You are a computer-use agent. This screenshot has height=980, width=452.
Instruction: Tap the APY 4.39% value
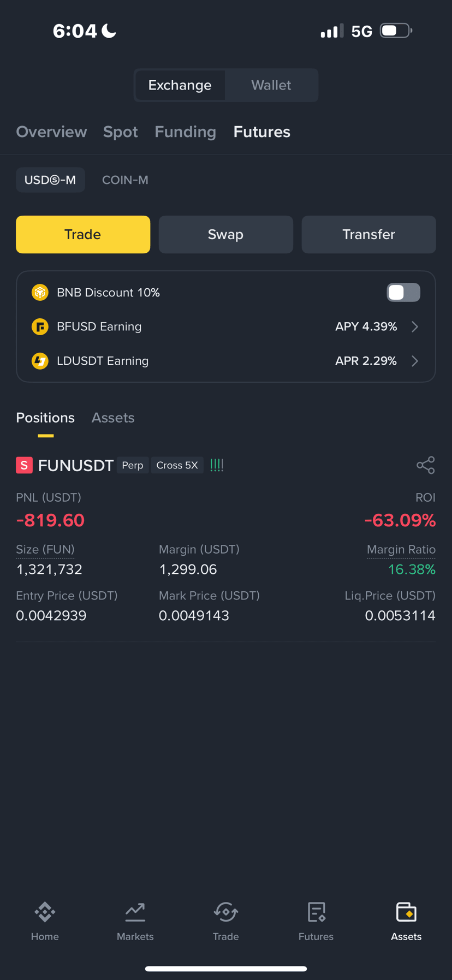366,326
